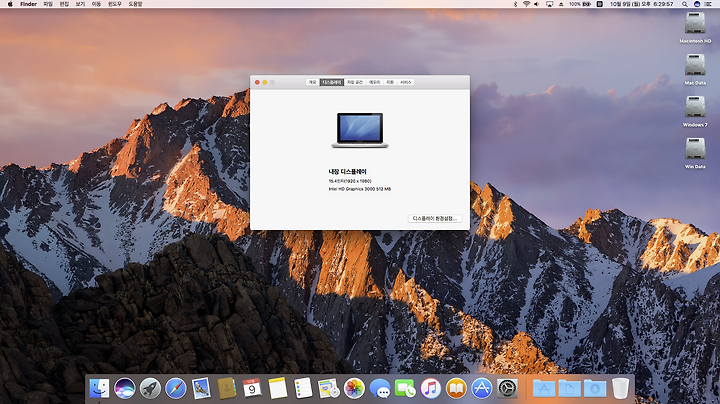The image size is (720, 404).
Task: Select 디스플레이 (Displays) tab
Action: [332, 82]
